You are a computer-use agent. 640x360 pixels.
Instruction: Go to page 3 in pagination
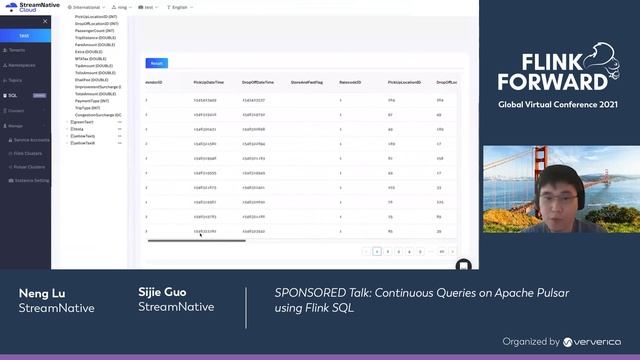click(x=399, y=252)
